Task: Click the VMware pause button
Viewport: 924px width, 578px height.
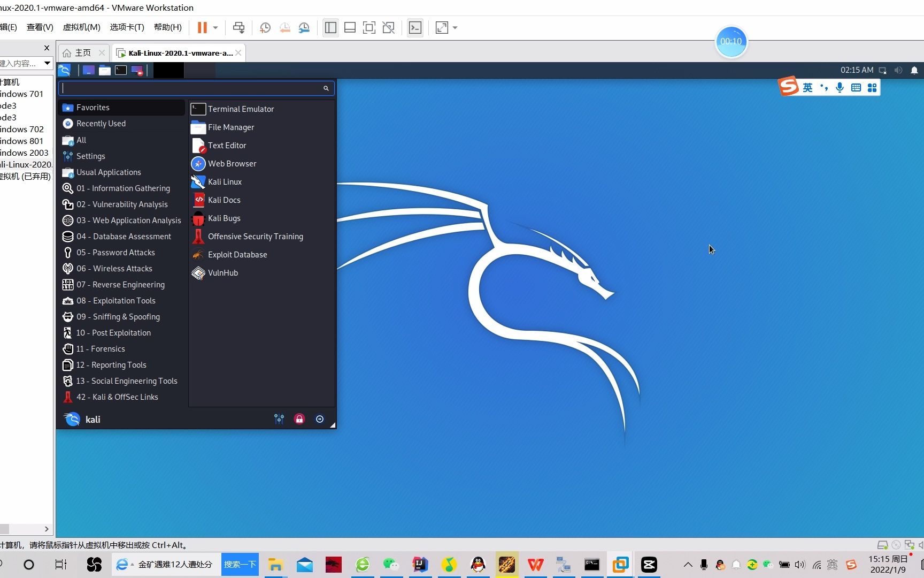Action: (202, 27)
